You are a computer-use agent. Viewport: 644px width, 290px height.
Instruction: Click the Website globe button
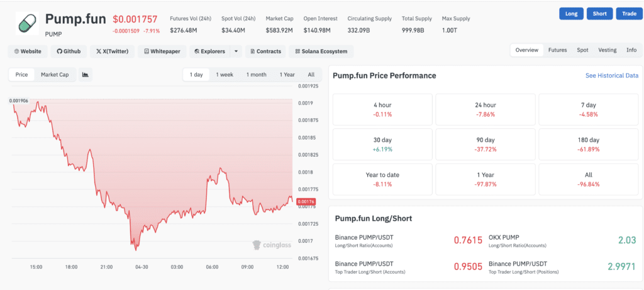pyautogui.click(x=28, y=51)
